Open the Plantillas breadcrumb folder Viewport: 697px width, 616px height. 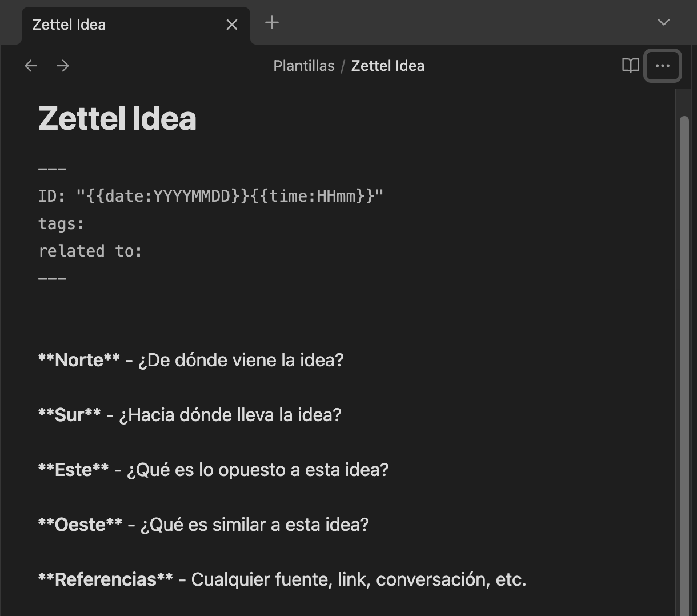(x=303, y=66)
